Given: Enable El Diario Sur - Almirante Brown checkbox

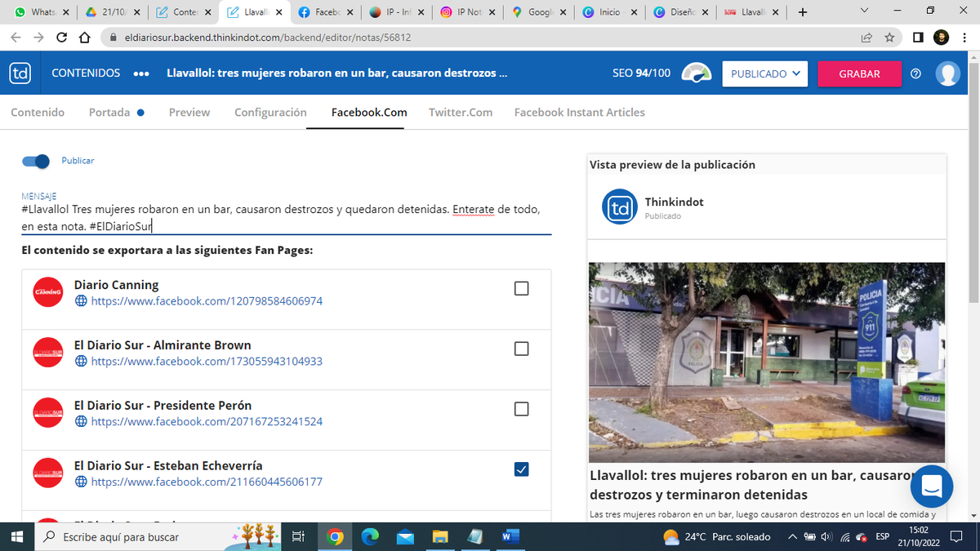Looking at the screenshot, I should 521,349.
